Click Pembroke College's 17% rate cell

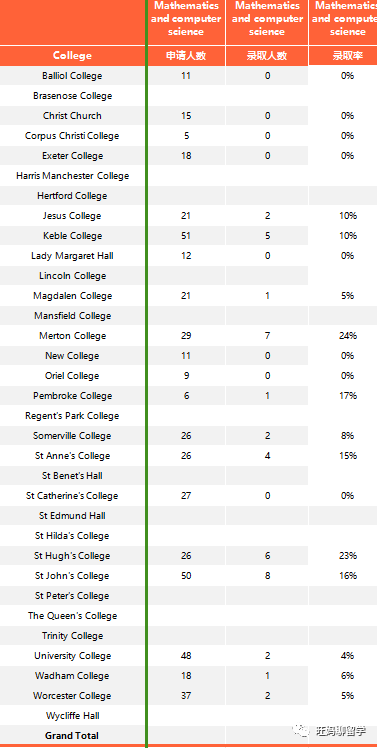click(x=347, y=396)
